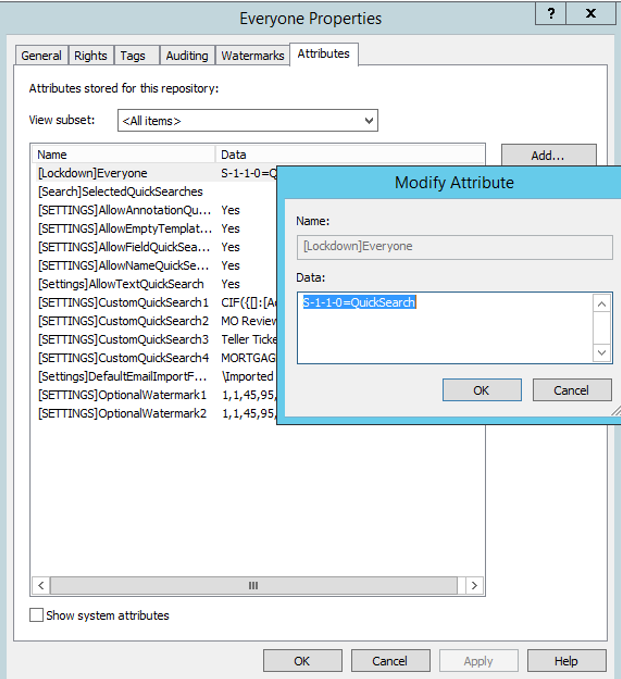Switch to the Tags tab
This screenshot has height=679, width=621.
tap(132, 56)
